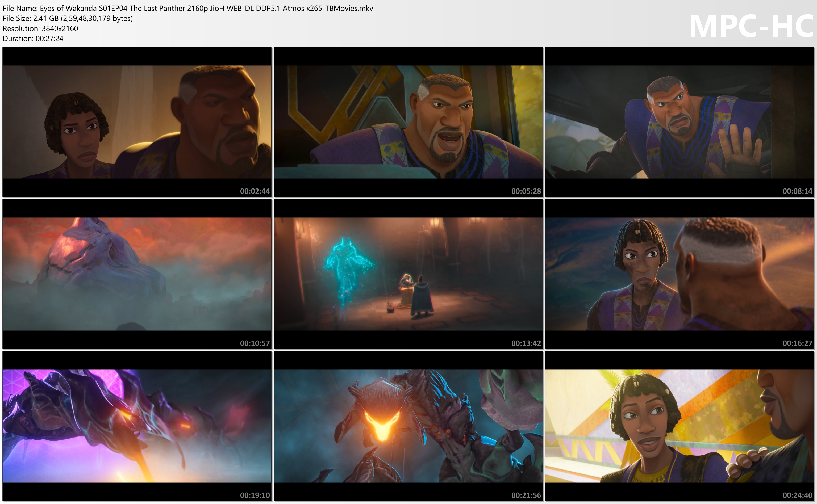
Task: Click the 00:10:57 timestamp label
Action: point(255,343)
